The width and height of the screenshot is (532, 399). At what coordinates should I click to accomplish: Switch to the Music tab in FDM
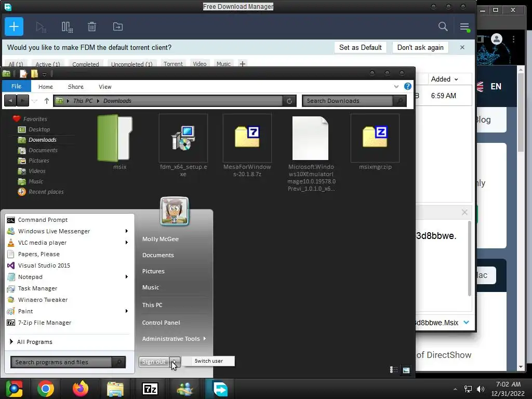point(223,64)
